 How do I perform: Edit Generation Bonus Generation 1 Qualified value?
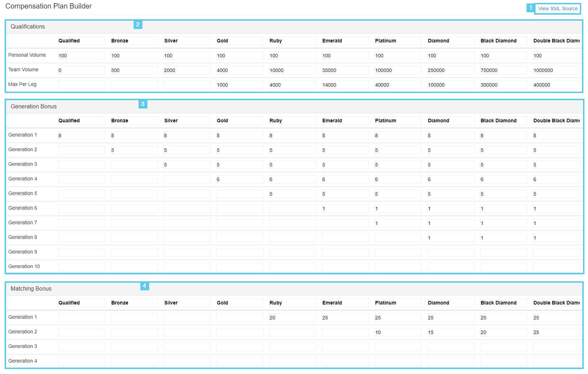point(82,135)
